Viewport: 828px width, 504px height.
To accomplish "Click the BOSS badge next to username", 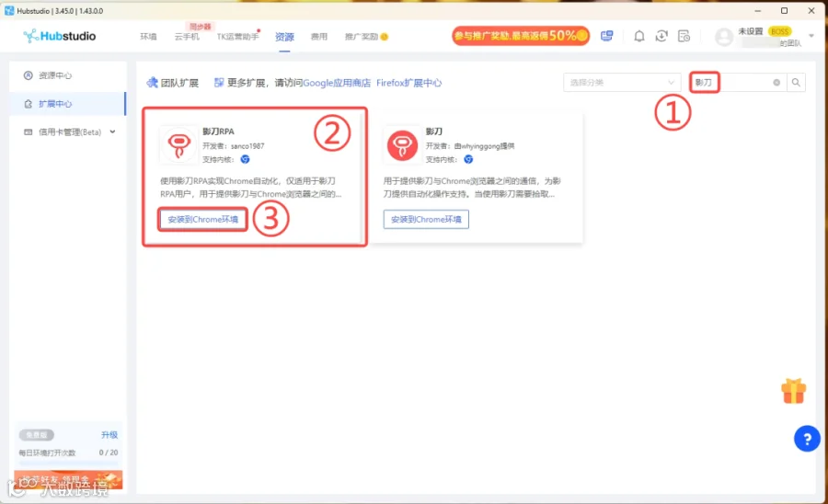I will point(780,31).
